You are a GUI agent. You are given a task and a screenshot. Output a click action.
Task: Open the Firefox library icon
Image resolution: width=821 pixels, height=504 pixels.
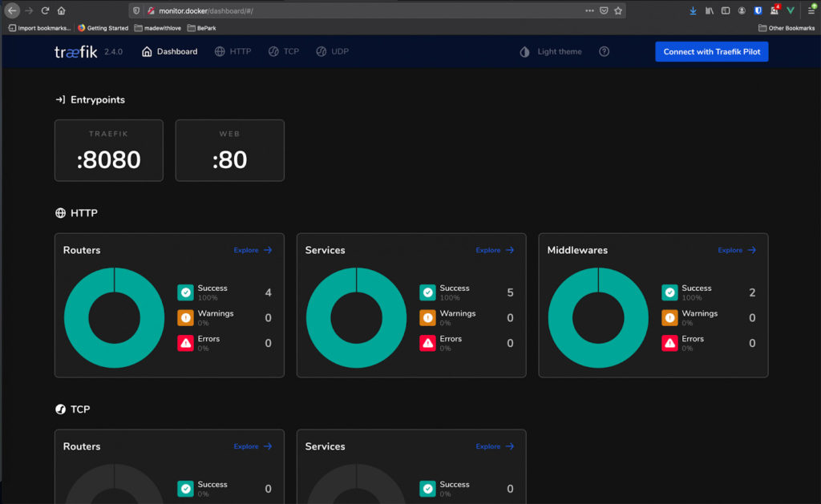click(710, 10)
